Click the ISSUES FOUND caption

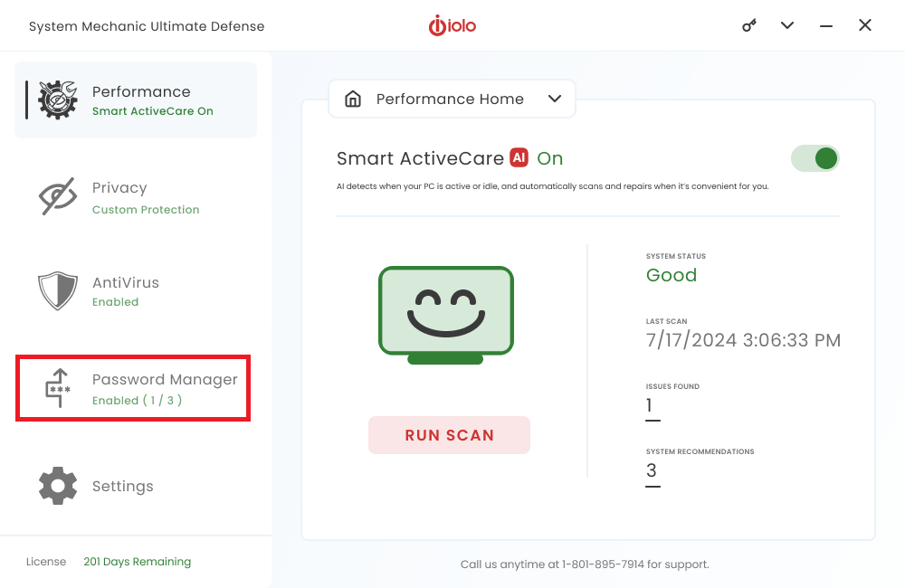(x=672, y=386)
